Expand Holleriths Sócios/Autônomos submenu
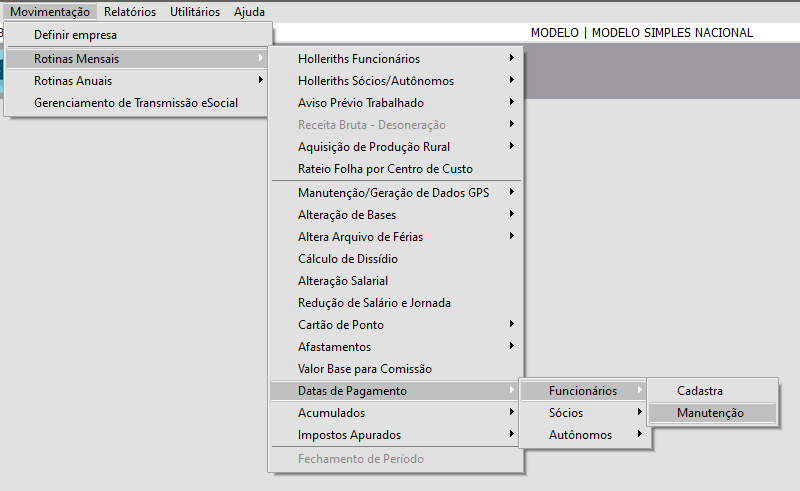The height and width of the screenshot is (491, 800). pyautogui.click(x=376, y=81)
